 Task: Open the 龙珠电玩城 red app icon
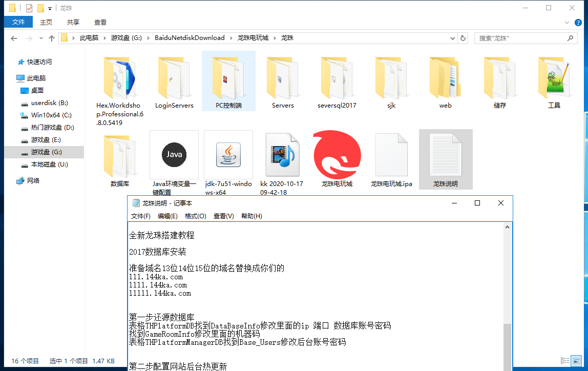337,155
